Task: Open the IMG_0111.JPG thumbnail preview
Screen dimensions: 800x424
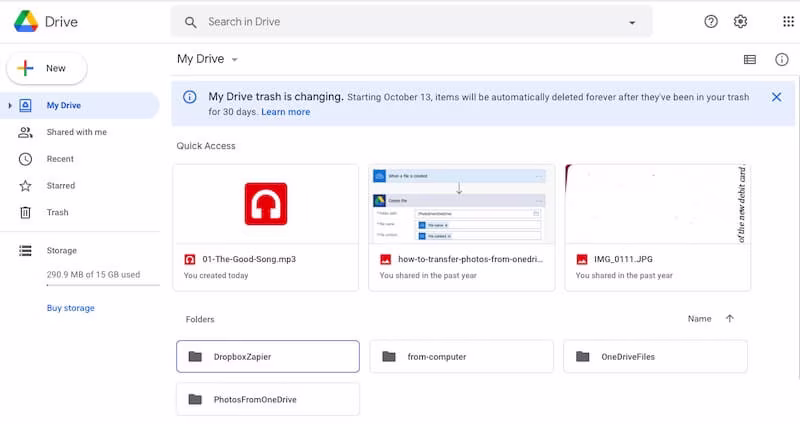Action: pos(658,204)
